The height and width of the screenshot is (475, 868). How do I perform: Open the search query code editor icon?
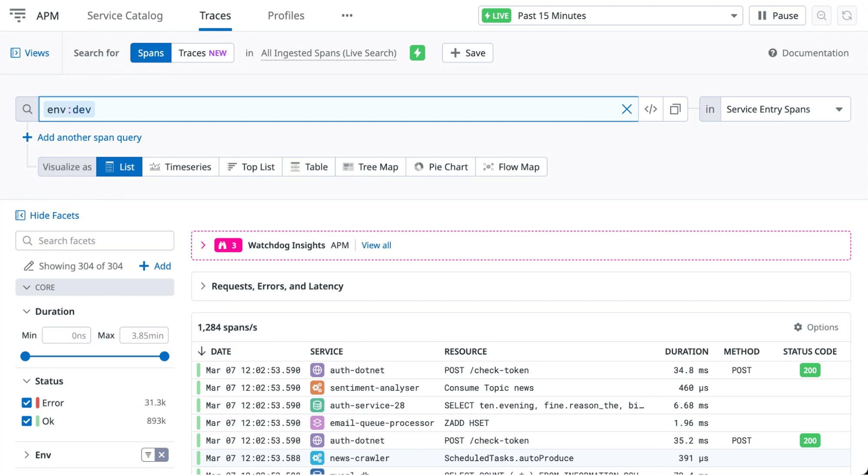point(650,109)
